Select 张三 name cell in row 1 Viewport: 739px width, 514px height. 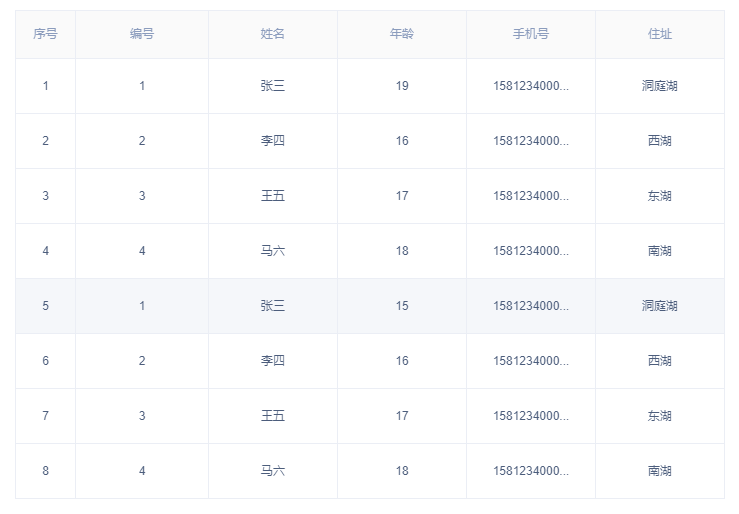pos(273,86)
